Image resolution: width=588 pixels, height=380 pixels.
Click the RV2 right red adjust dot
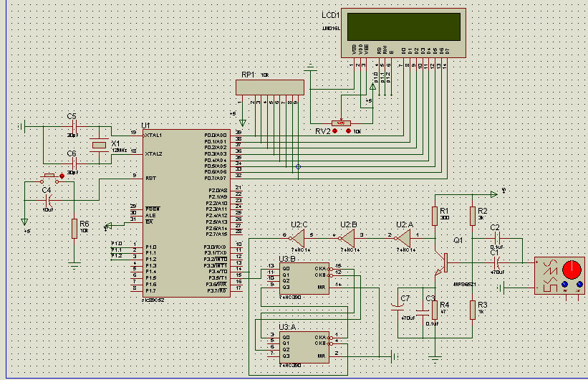348,130
